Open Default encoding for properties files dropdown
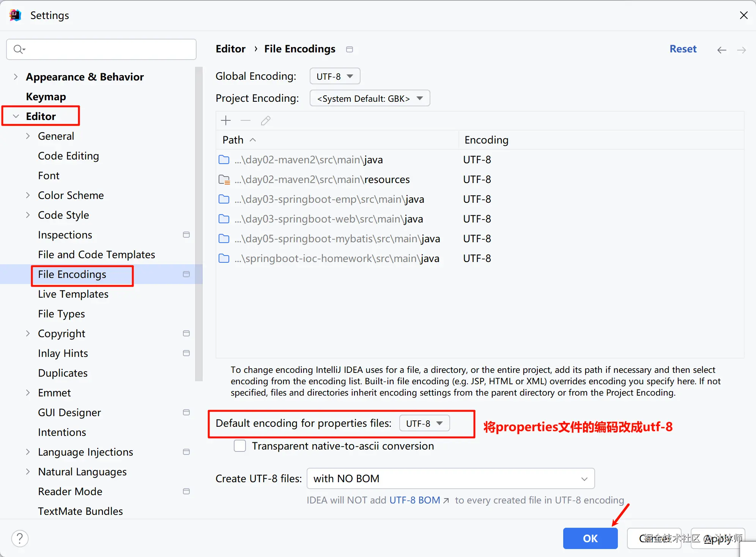Screen dimensions: 756x557 pos(424,423)
